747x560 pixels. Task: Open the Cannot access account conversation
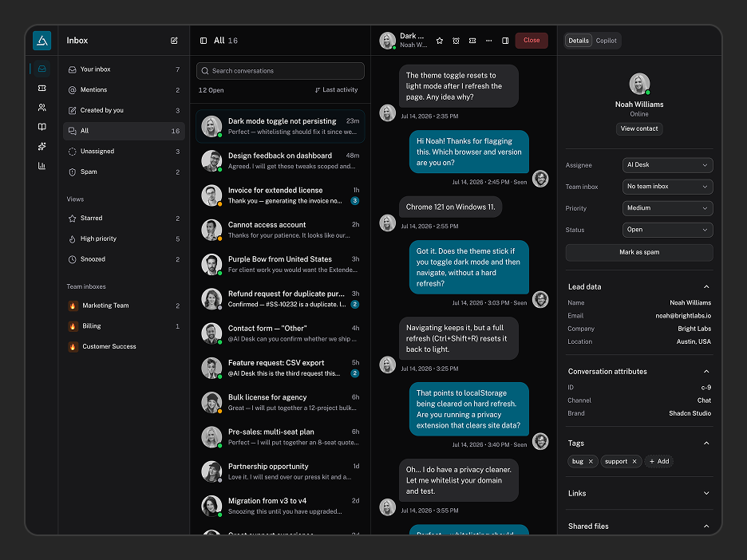[x=280, y=230]
